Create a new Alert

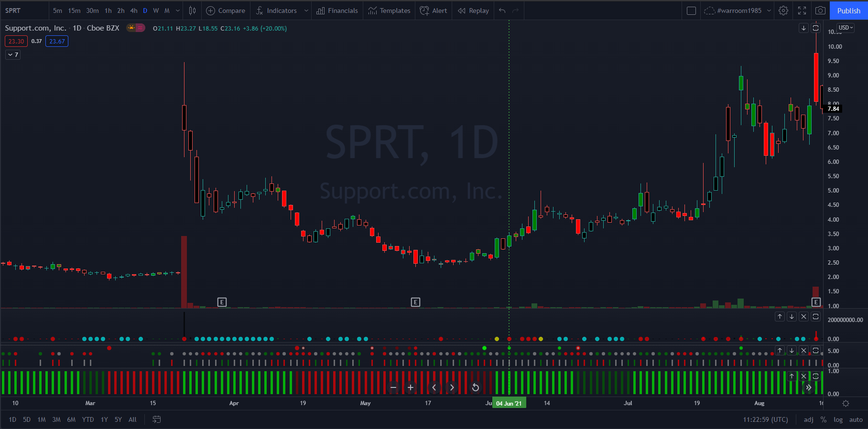[x=434, y=11]
